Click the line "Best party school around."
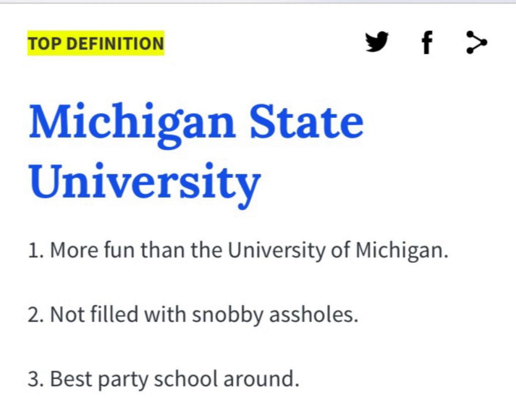The height and width of the screenshot is (420, 516). tap(164, 379)
